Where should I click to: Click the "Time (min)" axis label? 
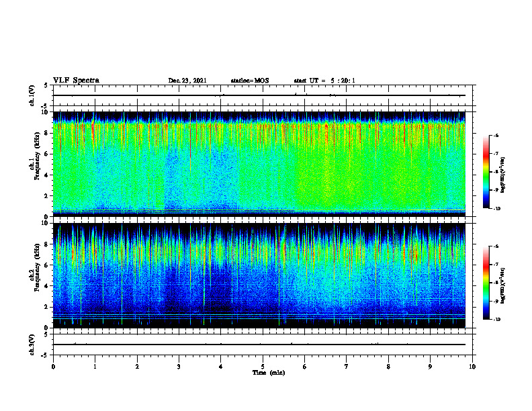[269, 373]
